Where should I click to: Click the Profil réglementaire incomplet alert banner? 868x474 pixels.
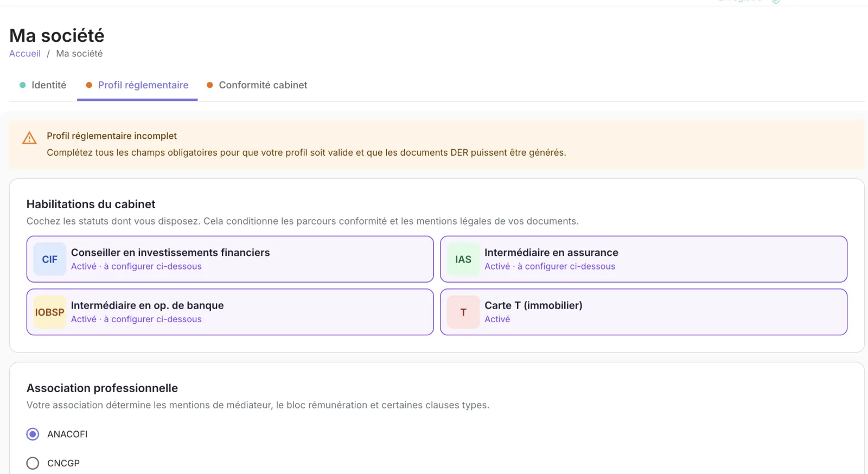437,144
